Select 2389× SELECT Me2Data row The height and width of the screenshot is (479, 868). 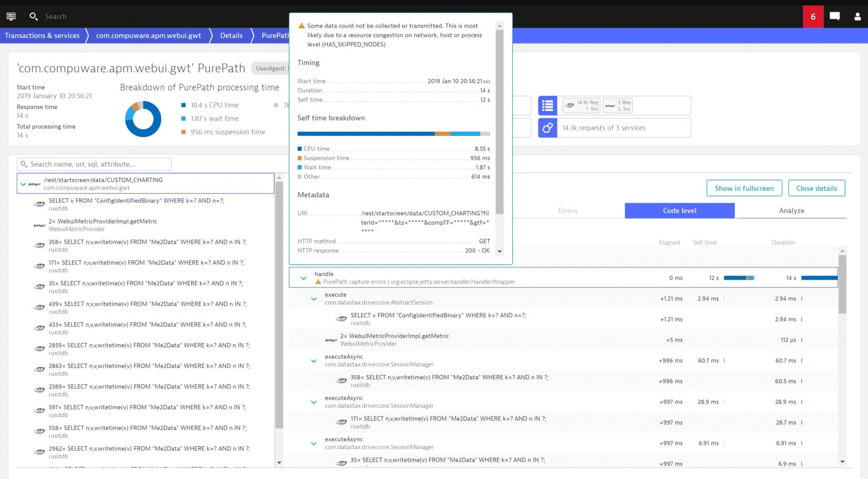tap(145, 390)
